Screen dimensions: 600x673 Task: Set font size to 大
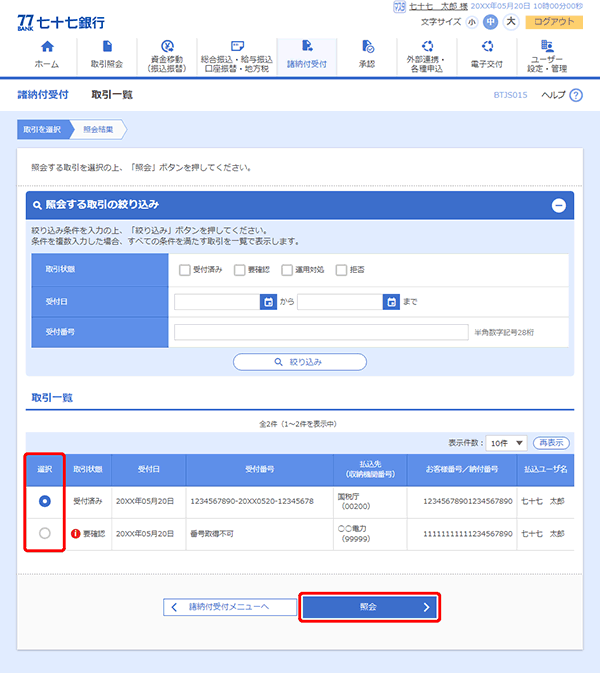click(x=511, y=21)
